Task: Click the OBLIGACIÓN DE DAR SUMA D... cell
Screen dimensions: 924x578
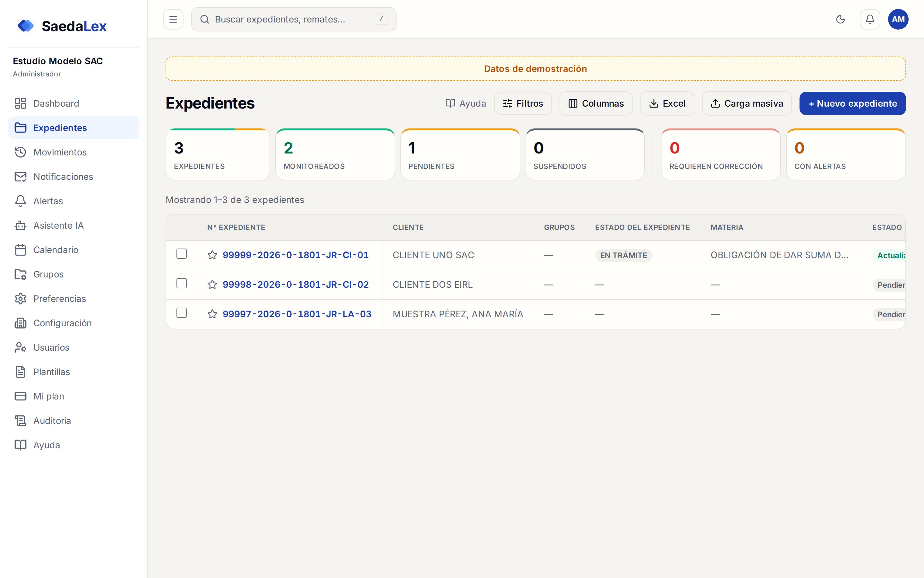Action: pos(779,255)
